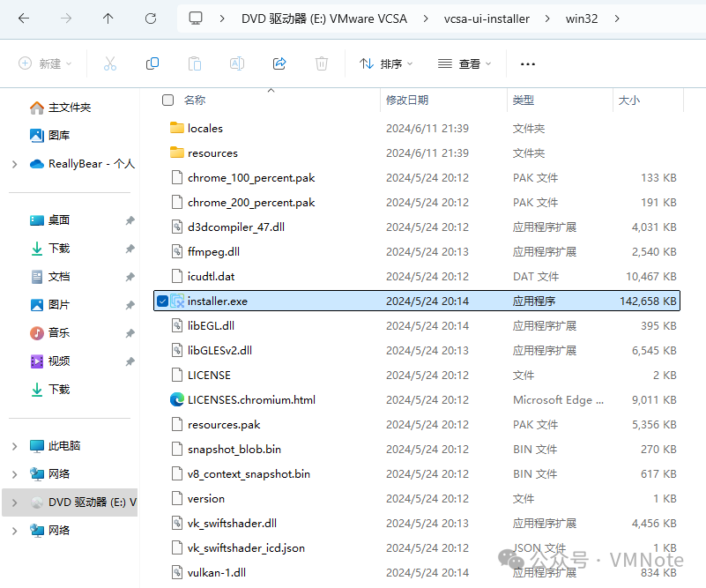Screen dimensions: 706x588
Task: Select ffmpeg.dll file
Action: [213, 251]
